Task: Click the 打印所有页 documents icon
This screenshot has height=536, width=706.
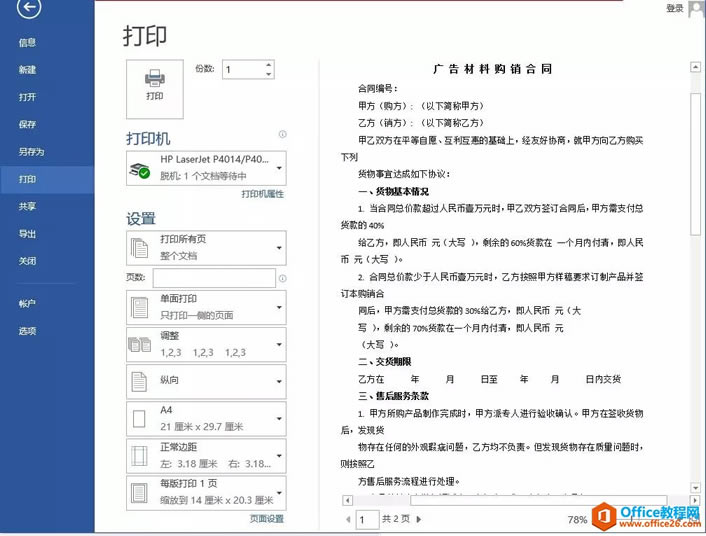Action: (x=139, y=248)
